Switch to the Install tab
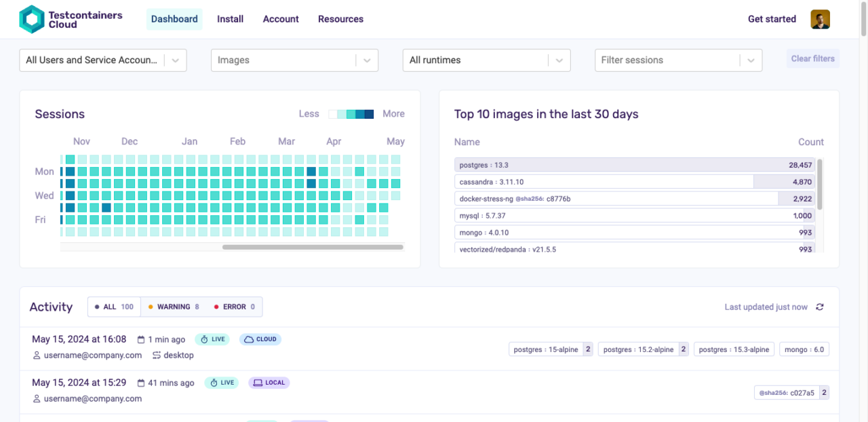The height and width of the screenshot is (422, 868). click(230, 19)
